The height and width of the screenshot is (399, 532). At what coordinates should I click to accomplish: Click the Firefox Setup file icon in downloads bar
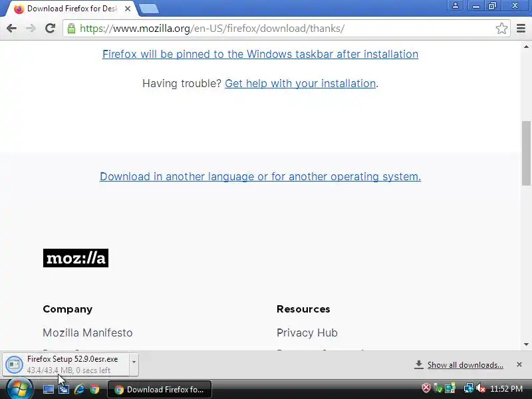14,364
